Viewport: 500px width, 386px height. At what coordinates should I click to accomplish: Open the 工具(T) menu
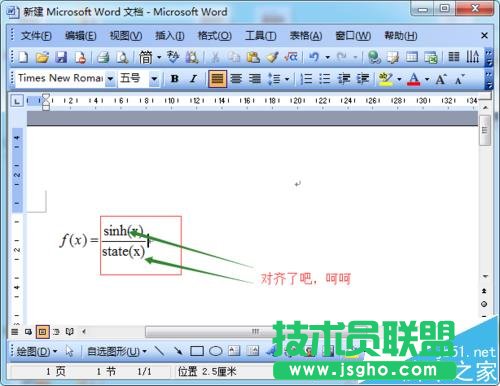[x=260, y=36]
